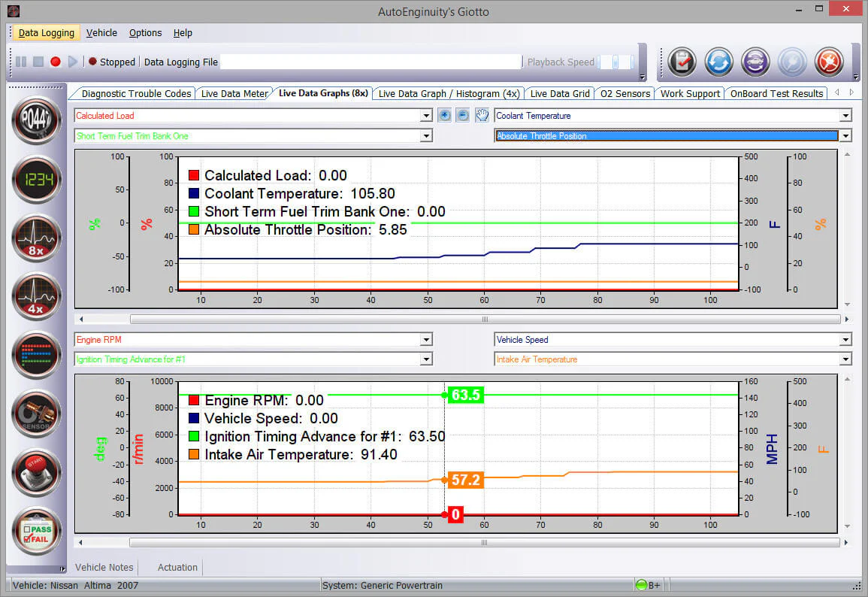Open the Vehicle menu

pos(101,32)
